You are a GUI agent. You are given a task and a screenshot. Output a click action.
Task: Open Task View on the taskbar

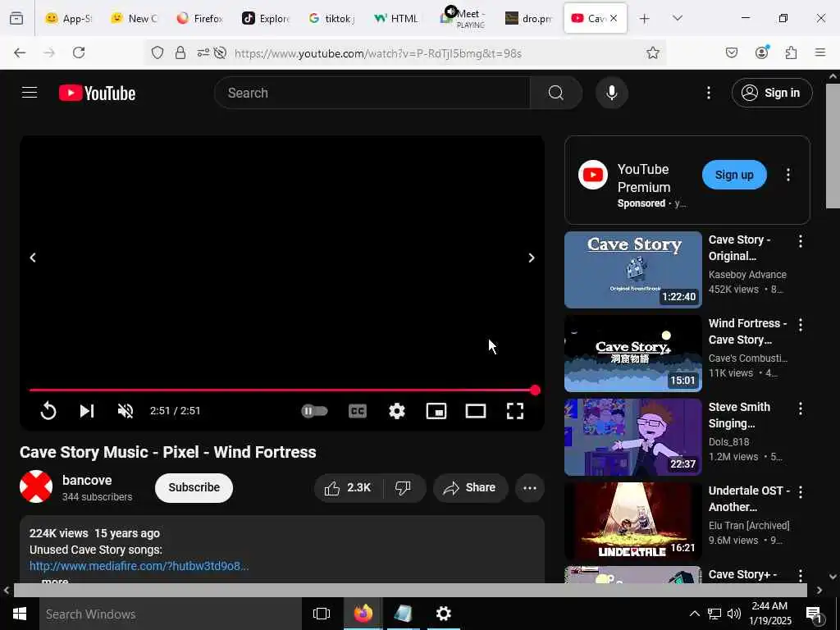pos(322,614)
